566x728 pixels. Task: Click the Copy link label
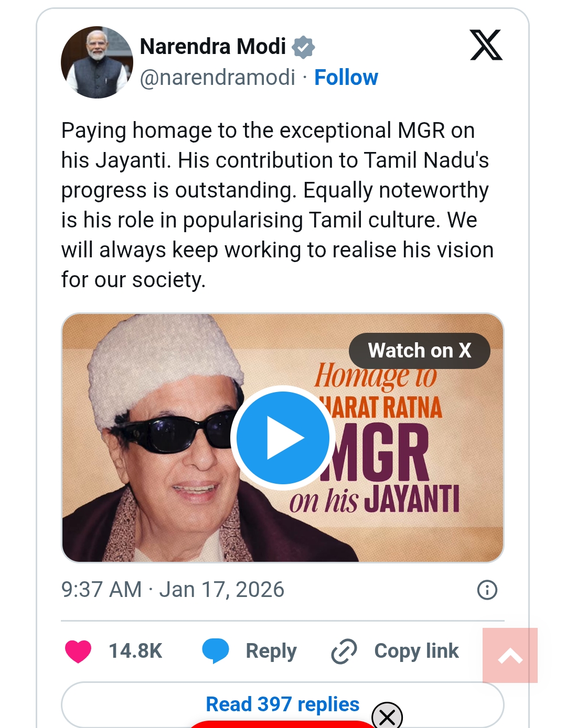[x=415, y=651]
